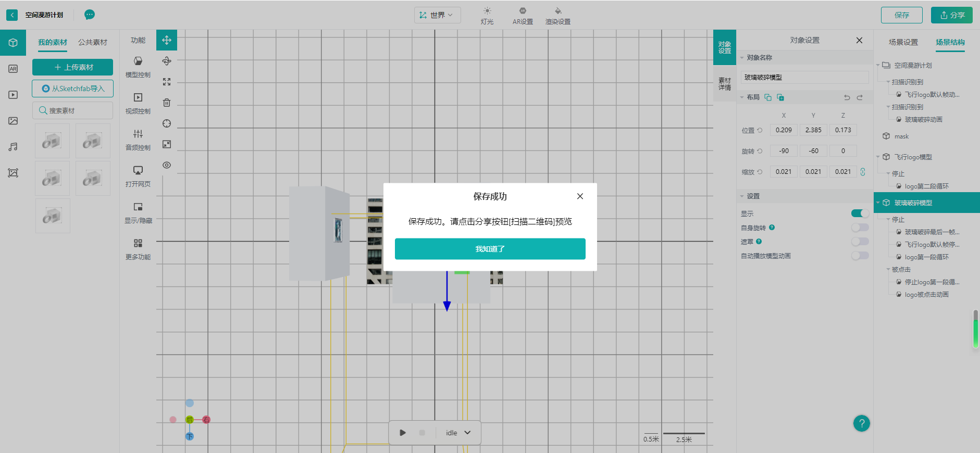Collapse the 飞行logo模型 tree node
Image resolution: width=980 pixels, height=453 pixels.
point(878,157)
